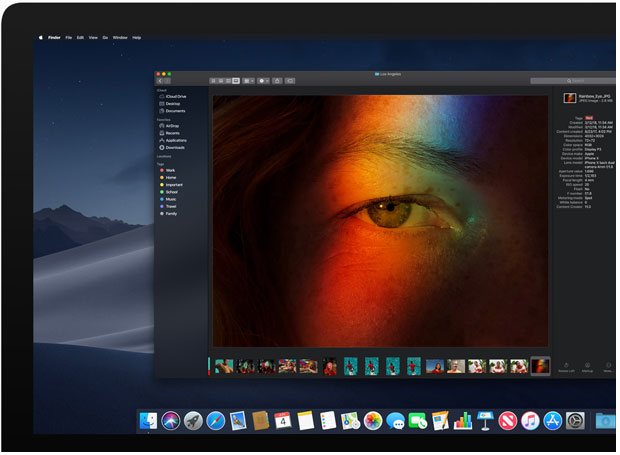The image size is (620, 455).
Task: Open AirDrop in the sidebar
Action: point(169,126)
